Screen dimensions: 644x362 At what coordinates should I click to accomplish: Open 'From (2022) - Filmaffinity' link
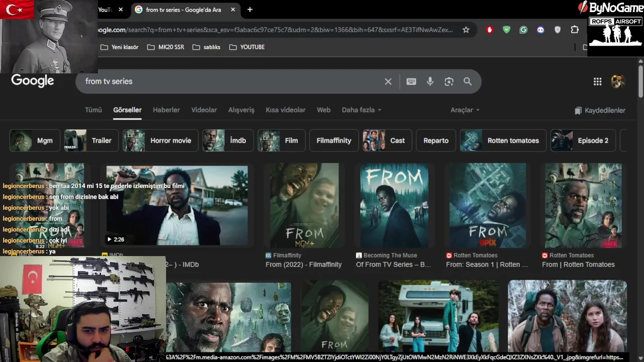(x=303, y=264)
